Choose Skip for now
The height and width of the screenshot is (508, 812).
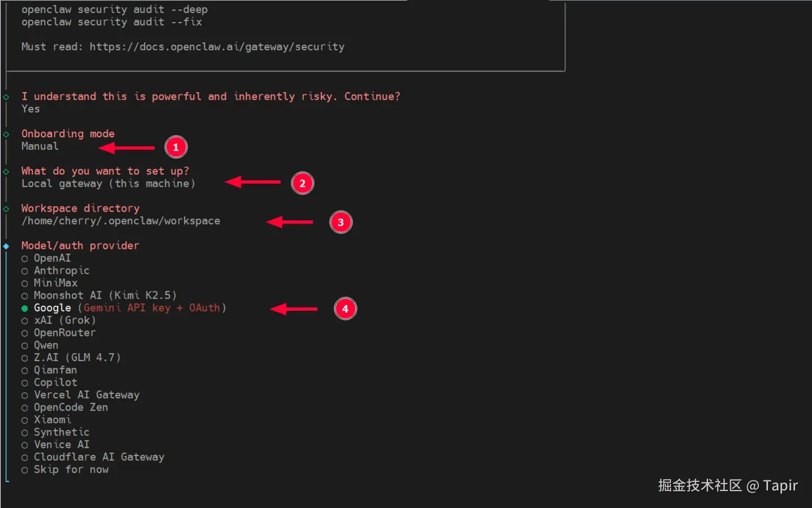coord(70,469)
